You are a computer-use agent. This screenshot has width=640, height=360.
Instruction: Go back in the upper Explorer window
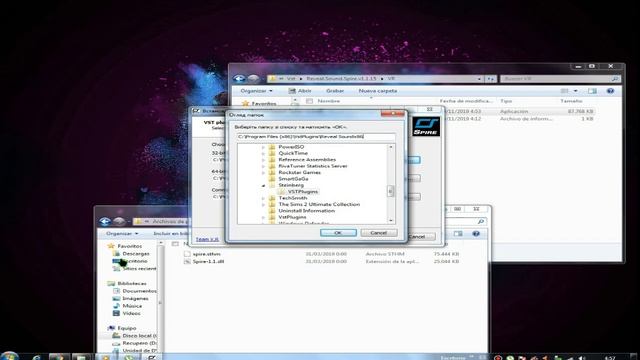click(239, 78)
